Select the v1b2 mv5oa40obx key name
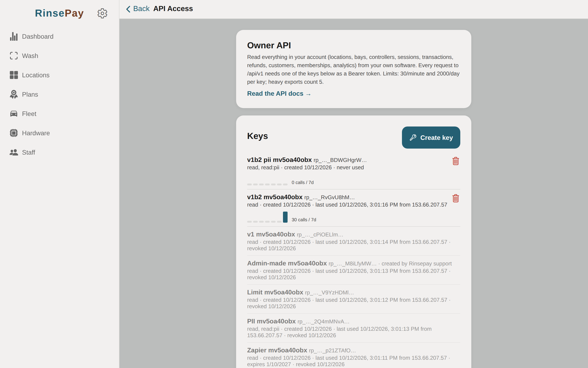The image size is (588, 368). pos(274,197)
